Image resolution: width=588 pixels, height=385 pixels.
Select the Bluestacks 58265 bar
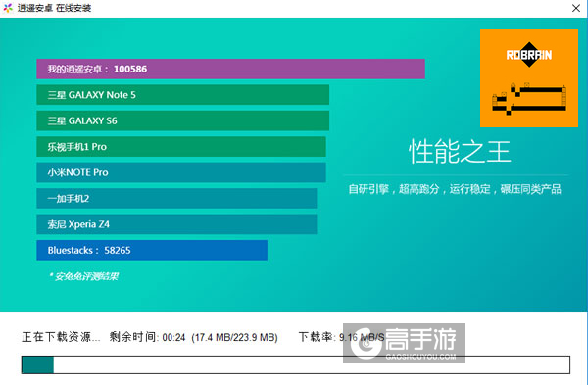(152, 250)
